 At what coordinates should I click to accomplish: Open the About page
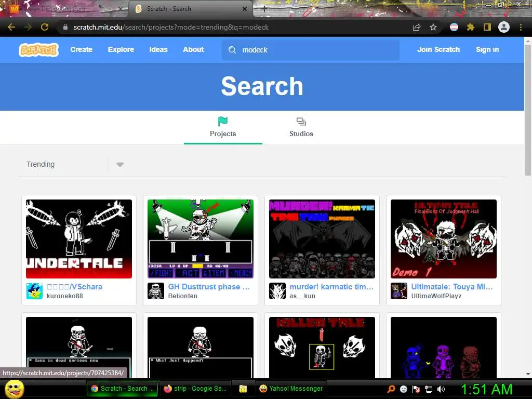193,49
